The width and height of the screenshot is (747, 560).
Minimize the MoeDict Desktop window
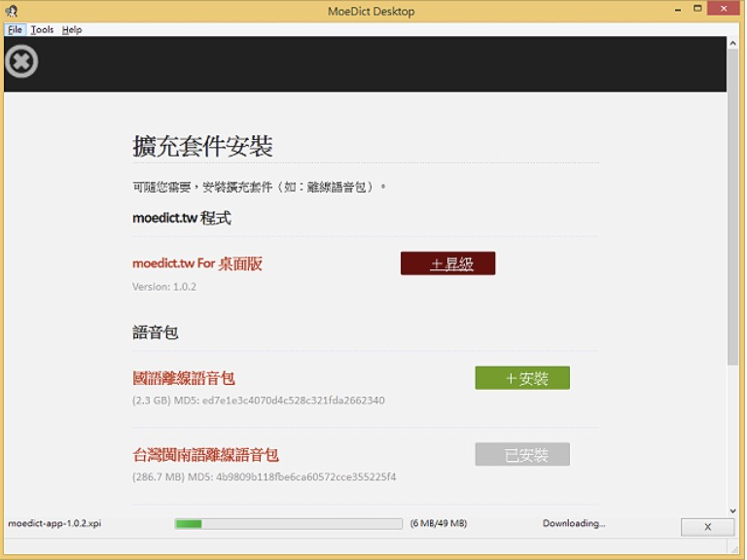pyautogui.click(x=677, y=10)
